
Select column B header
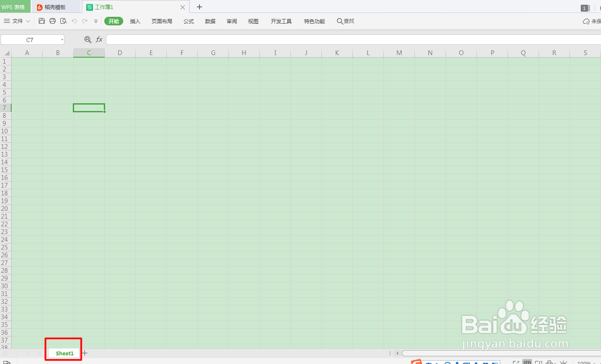tap(58, 53)
